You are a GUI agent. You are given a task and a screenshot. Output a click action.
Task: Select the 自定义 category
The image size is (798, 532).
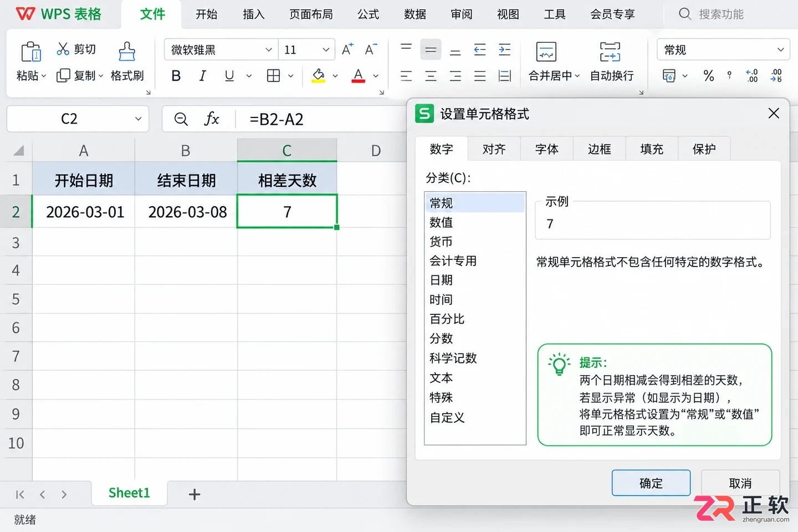[475, 417]
